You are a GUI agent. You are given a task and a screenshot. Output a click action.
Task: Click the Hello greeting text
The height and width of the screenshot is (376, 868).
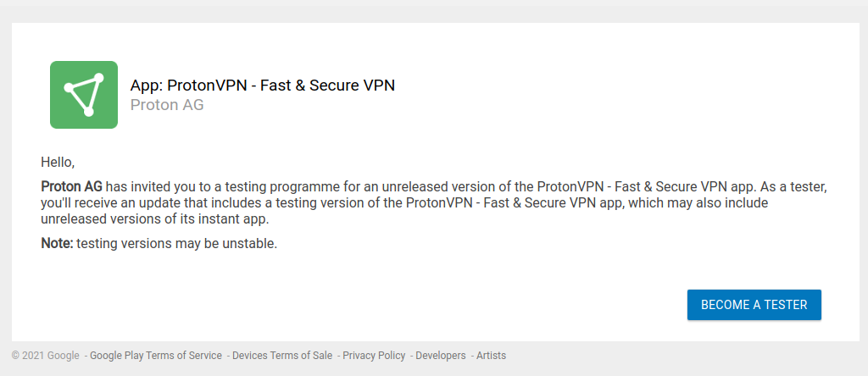pos(58,163)
